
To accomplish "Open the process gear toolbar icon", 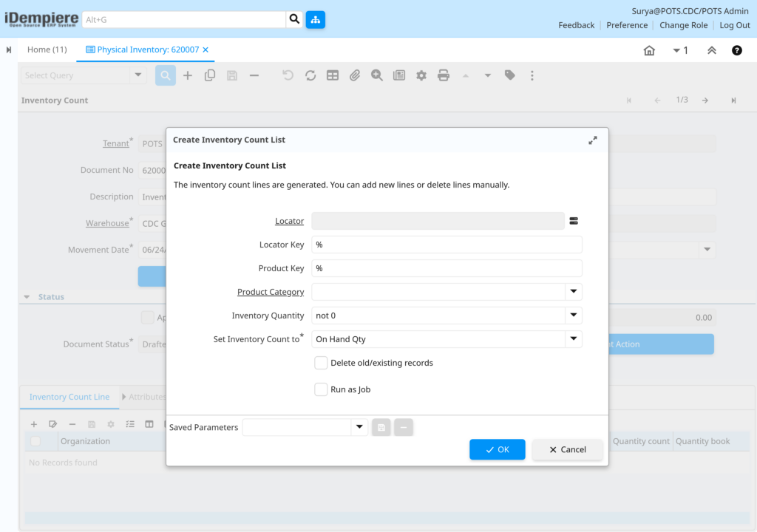I will (421, 75).
